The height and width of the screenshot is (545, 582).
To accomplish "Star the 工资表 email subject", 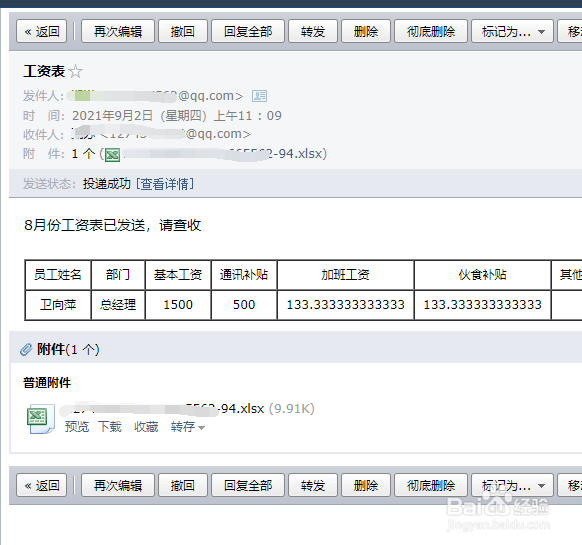I will tap(76, 71).
